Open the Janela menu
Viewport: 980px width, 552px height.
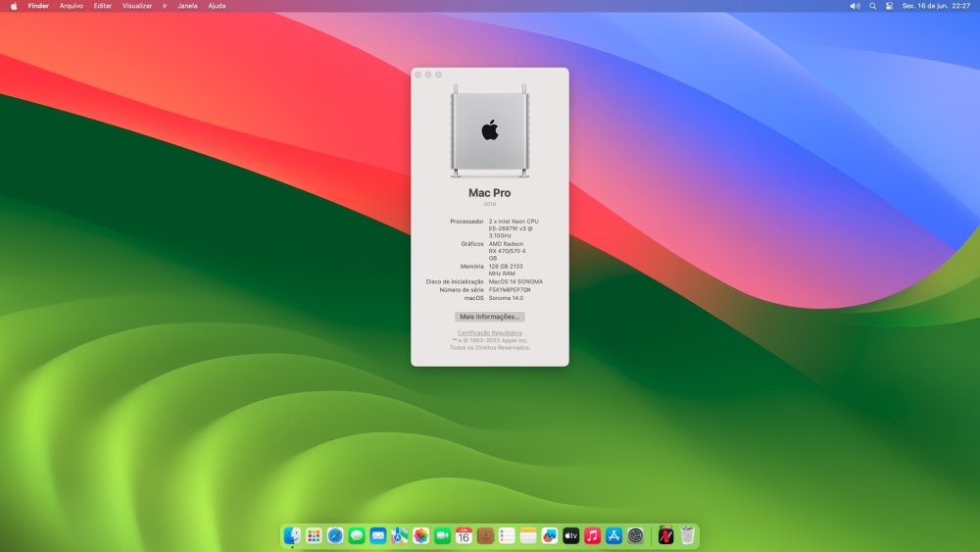187,6
